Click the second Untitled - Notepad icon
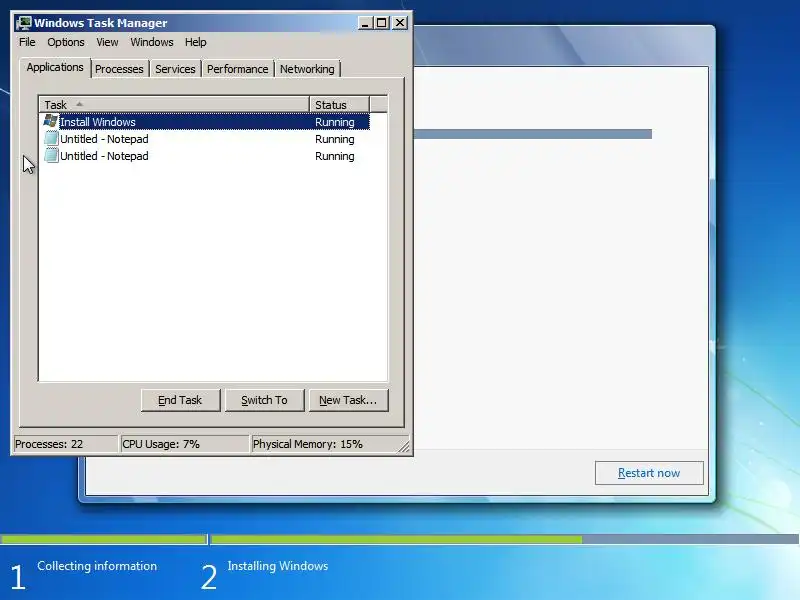 pos(51,156)
